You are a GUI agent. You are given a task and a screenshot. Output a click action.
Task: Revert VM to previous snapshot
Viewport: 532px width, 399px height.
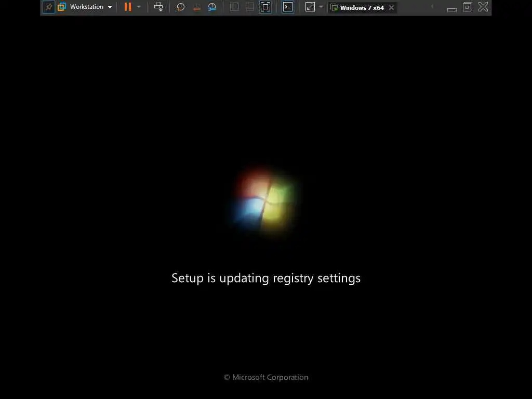click(x=196, y=7)
